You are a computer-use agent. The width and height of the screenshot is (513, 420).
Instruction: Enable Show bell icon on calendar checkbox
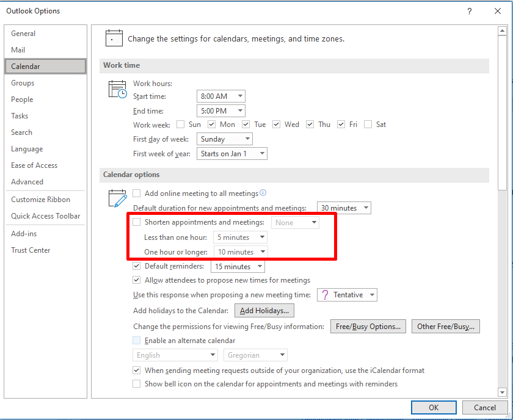pos(136,383)
